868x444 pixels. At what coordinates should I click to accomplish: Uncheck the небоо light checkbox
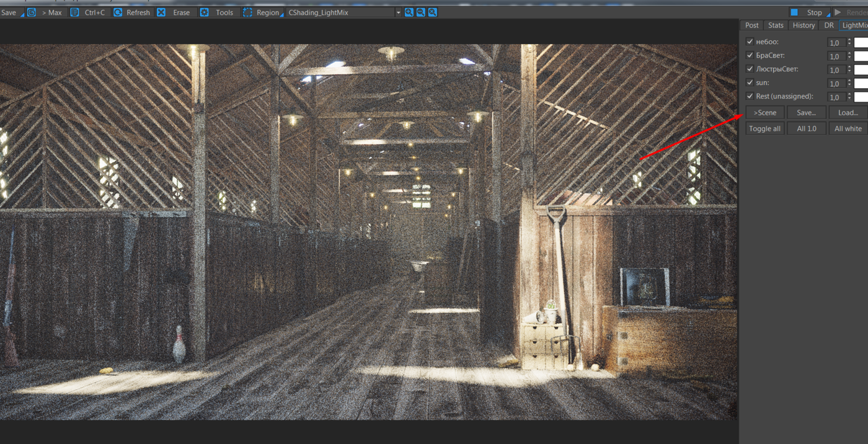pos(750,42)
